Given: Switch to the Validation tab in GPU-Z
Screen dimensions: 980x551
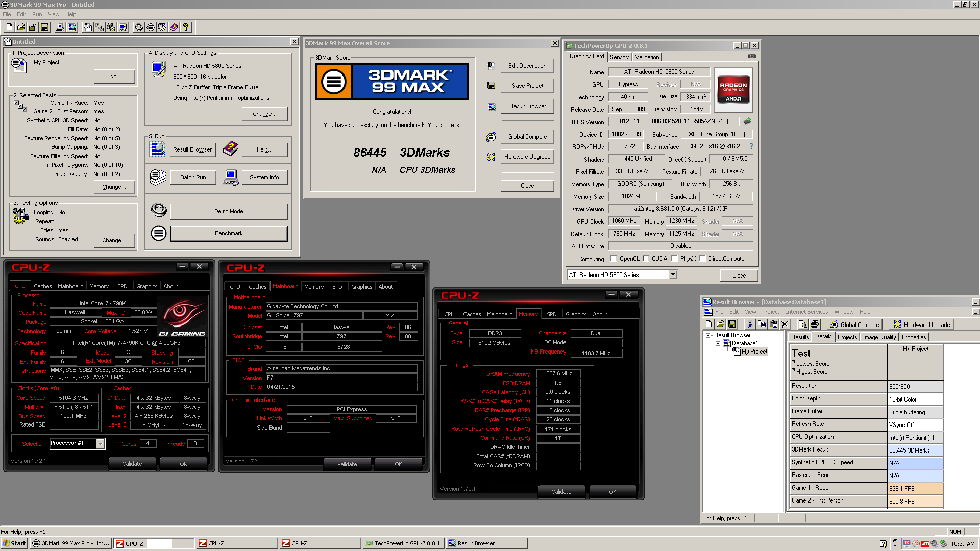Looking at the screenshot, I should [x=647, y=57].
